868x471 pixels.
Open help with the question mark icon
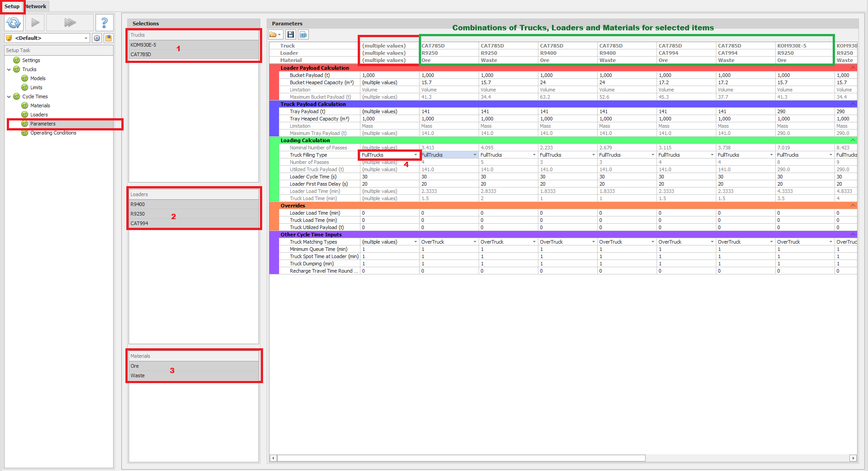pyautogui.click(x=104, y=23)
